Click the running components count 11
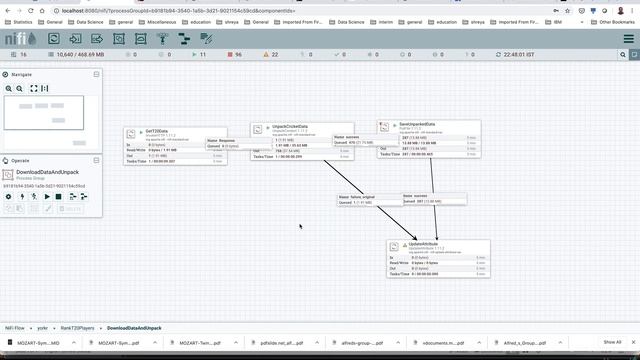Image resolution: width=640 pixels, height=360 pixels. coord(199,54)
